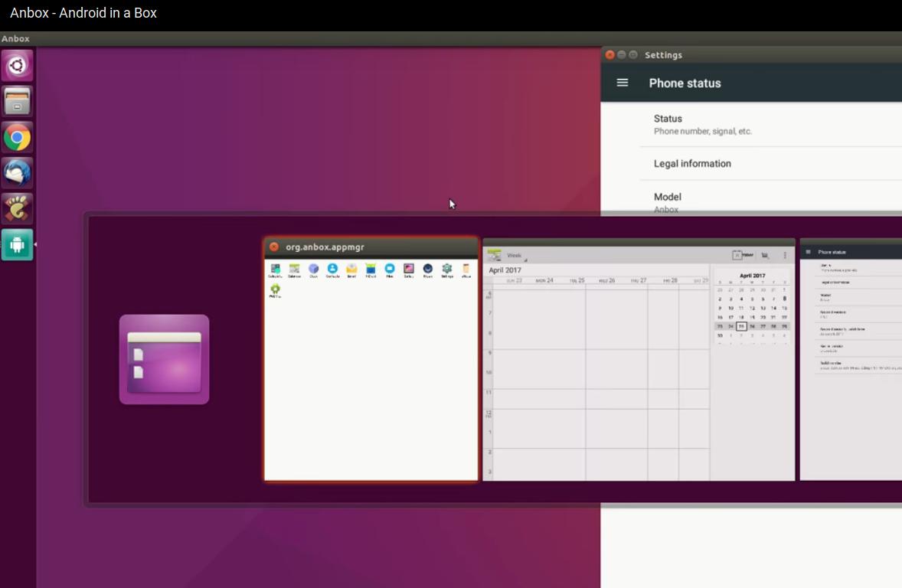The image size is (902, 588).
Task: Close the org.anbox.appmgr preview window
Action: coord(274,247)
